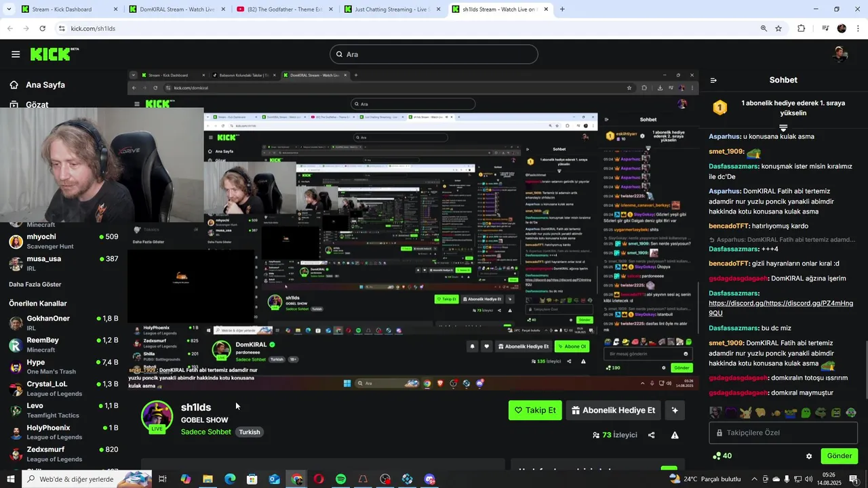Report the stream with warning triangle icon

point(675,435)
